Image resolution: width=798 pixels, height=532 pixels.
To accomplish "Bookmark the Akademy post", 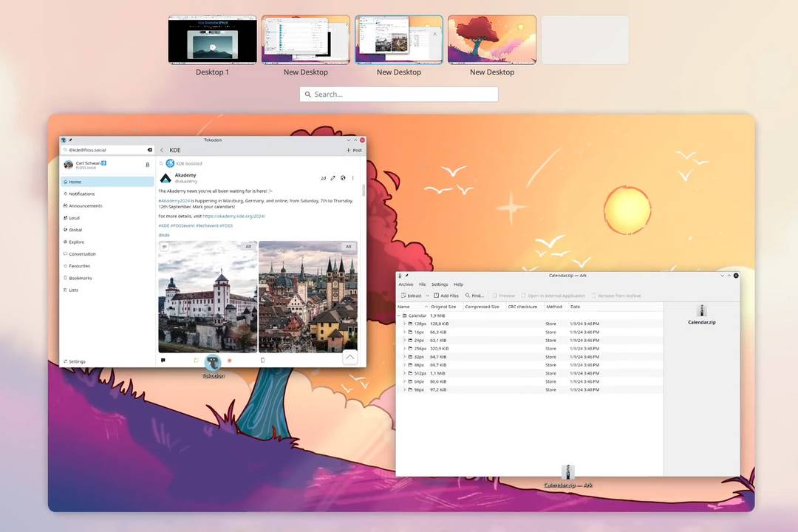I will coord(262,361).
